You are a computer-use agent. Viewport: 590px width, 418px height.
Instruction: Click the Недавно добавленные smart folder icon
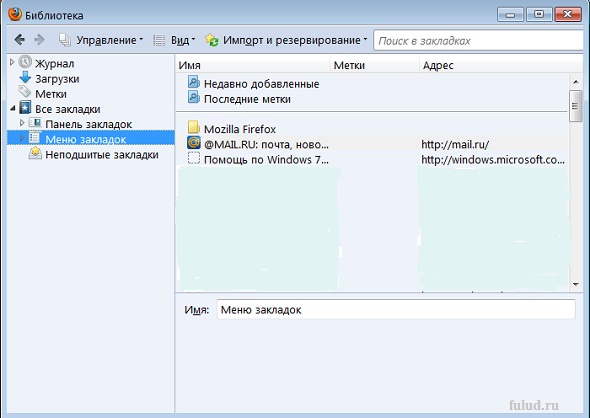pos(194,82)
